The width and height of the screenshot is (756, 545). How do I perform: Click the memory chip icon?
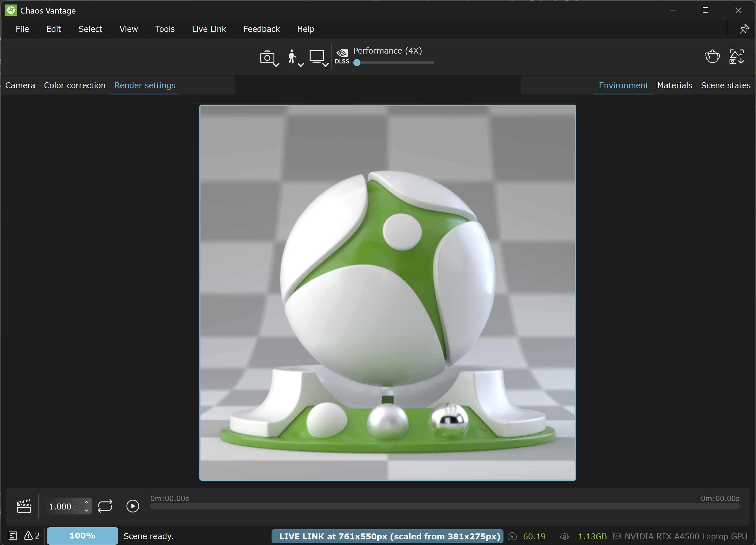click(x=564, y=536)
